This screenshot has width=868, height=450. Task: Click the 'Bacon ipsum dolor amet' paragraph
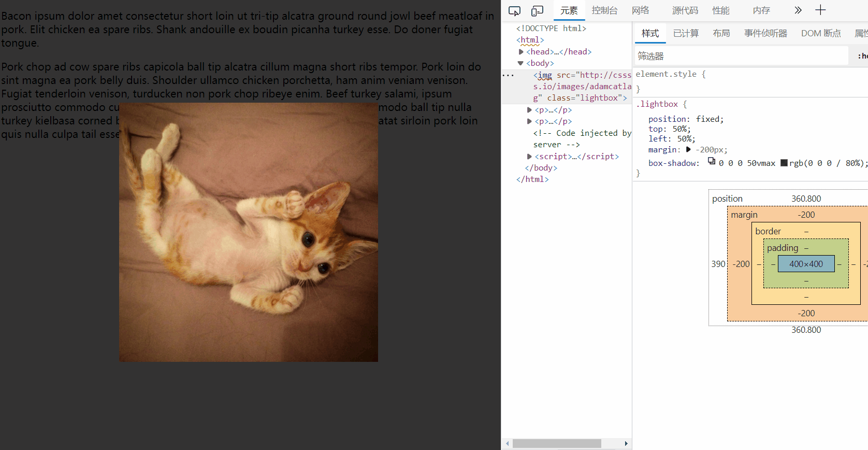[248, 30]
